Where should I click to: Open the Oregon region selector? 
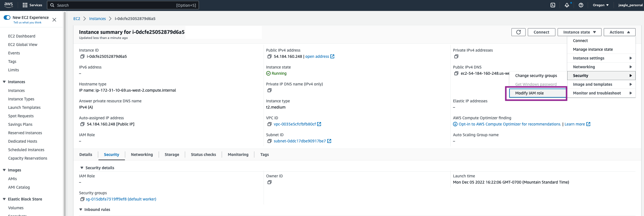click(600, 5)
